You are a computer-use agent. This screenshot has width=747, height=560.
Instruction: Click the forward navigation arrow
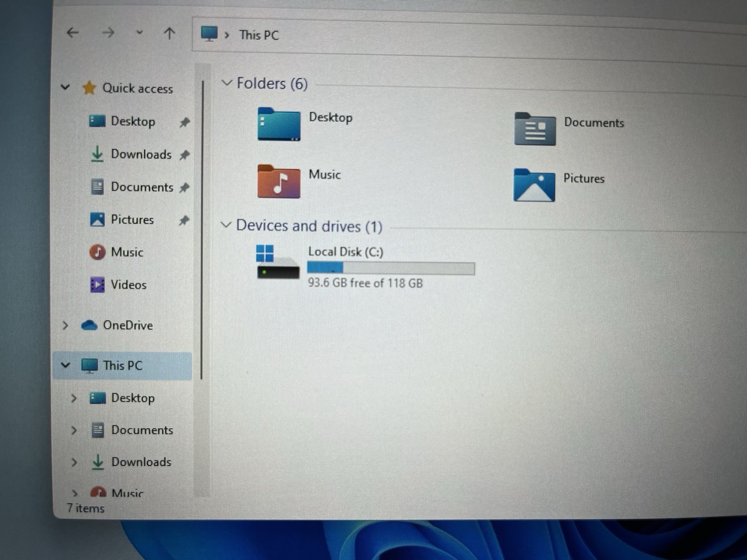point(108,33)
